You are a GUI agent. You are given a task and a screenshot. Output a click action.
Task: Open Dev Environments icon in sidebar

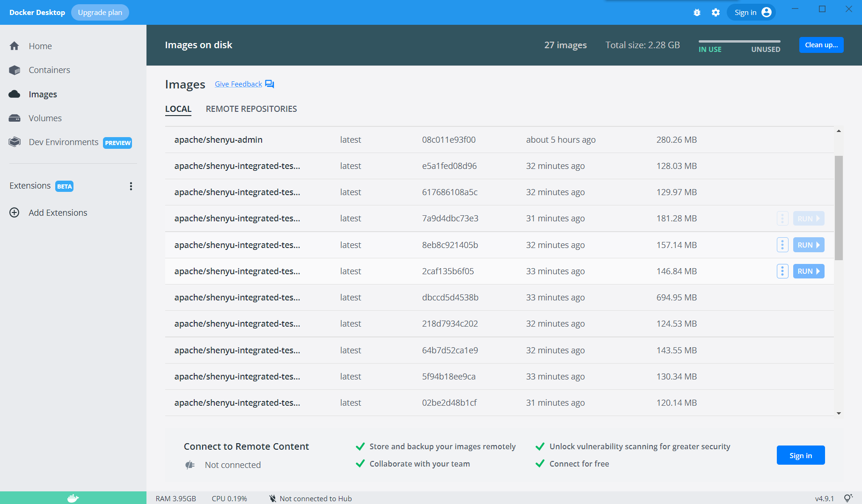15,142
